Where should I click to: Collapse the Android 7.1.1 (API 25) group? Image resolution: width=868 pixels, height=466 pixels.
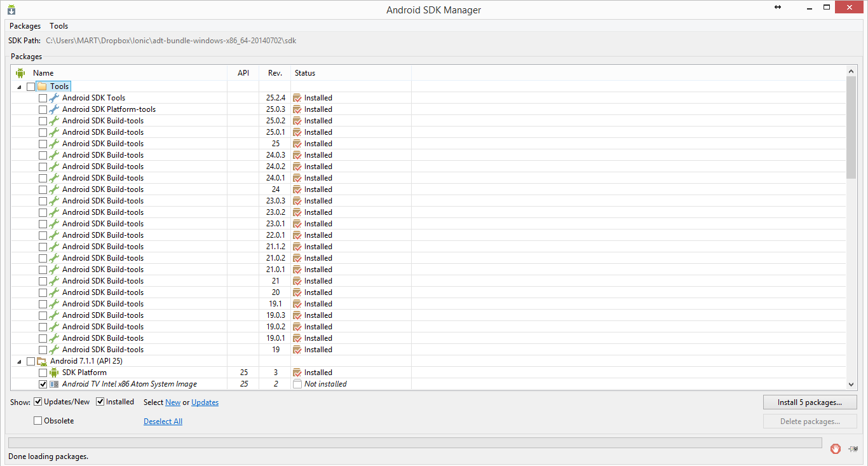(x=19, y=361)
